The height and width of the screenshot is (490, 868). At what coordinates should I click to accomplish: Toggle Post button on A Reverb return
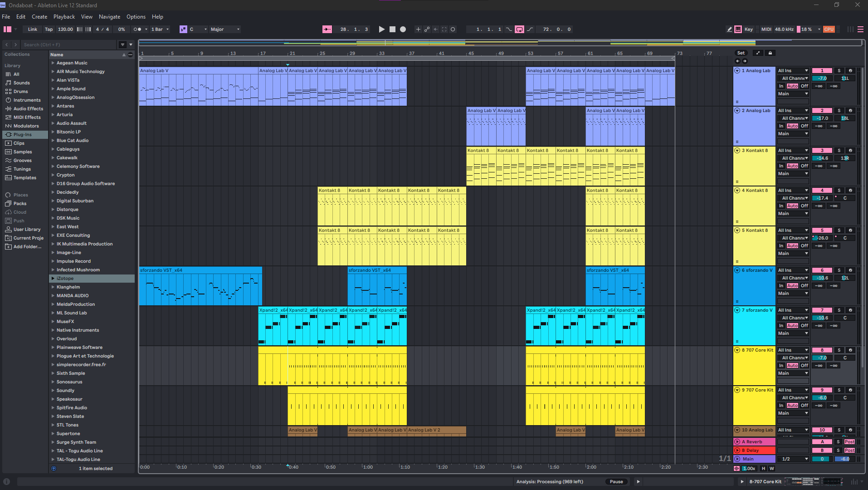pos(849,442)
